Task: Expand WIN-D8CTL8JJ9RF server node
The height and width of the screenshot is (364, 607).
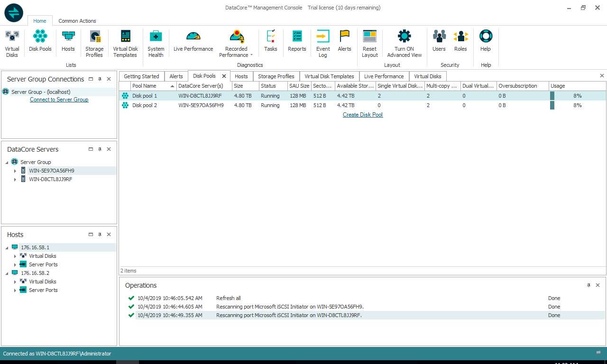Action: [15, 180]
